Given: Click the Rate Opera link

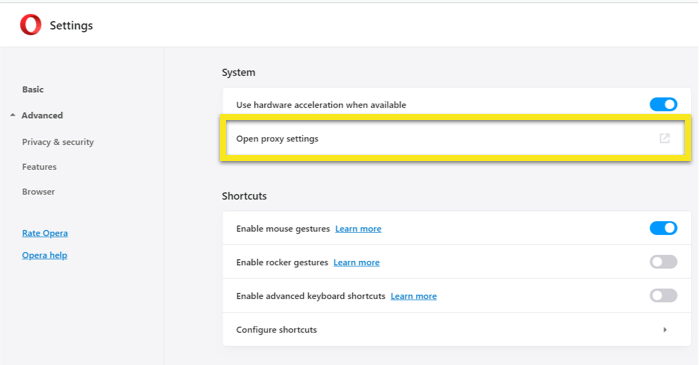Looking at the screenshot, I should point(45,233).
